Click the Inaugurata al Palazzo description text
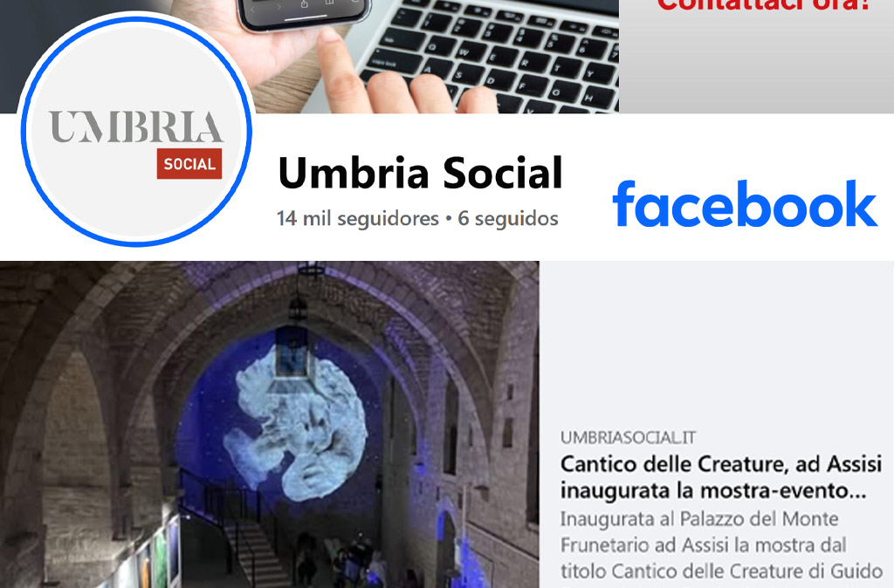The image size is (894, 588). pos(721,545)
